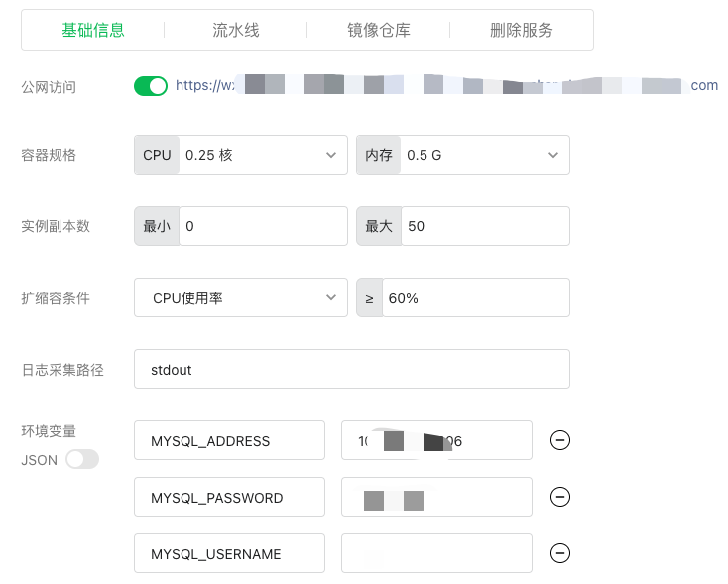Delete the MYSQL_USERNAME variable row
Viewport: 728px width, 584px height.
[x=560, y=554]
